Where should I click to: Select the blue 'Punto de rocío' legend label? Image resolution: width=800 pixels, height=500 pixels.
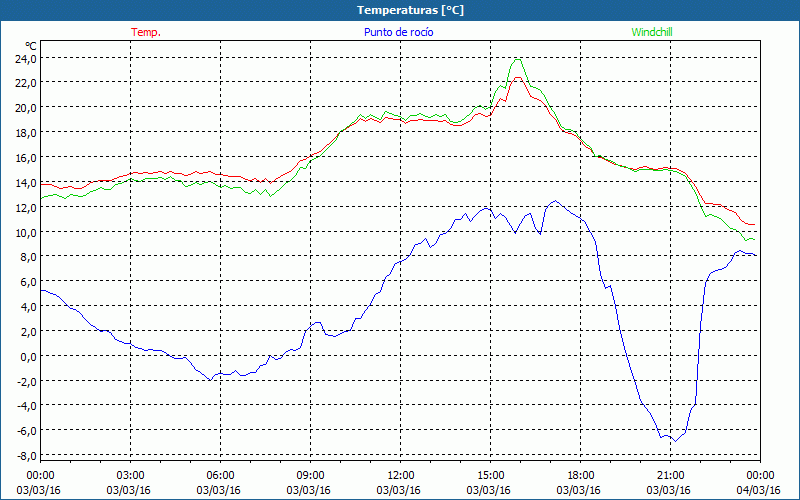tap(398, 32)
